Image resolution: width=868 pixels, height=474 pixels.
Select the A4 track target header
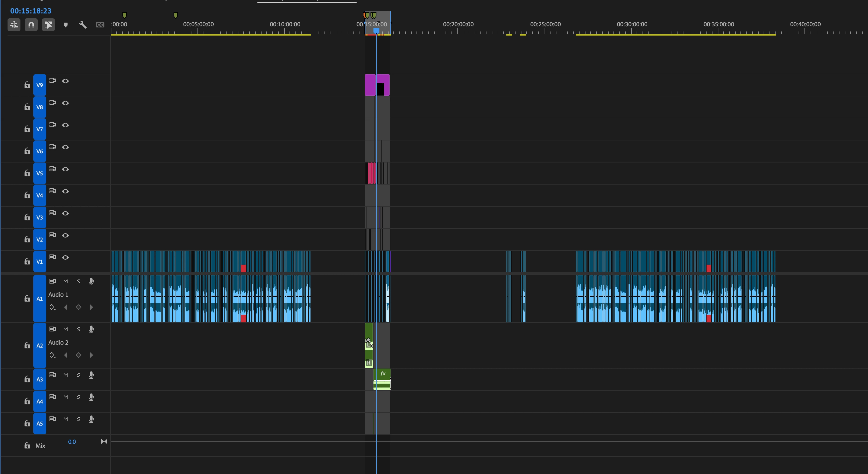(x=40, y=401)
